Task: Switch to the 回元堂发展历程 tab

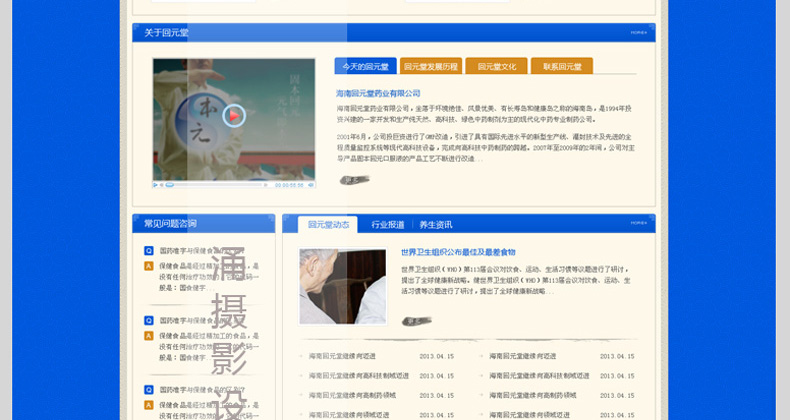Action: 431,67
